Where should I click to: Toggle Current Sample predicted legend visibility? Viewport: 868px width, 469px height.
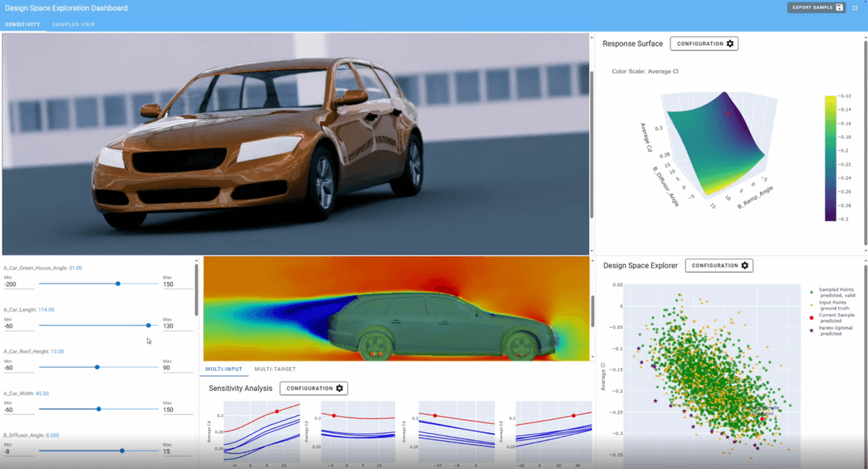click(836, 319)
